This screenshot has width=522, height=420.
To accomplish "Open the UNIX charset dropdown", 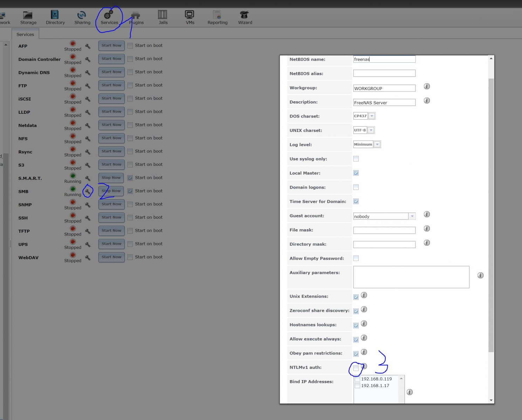I will [371, 130].
